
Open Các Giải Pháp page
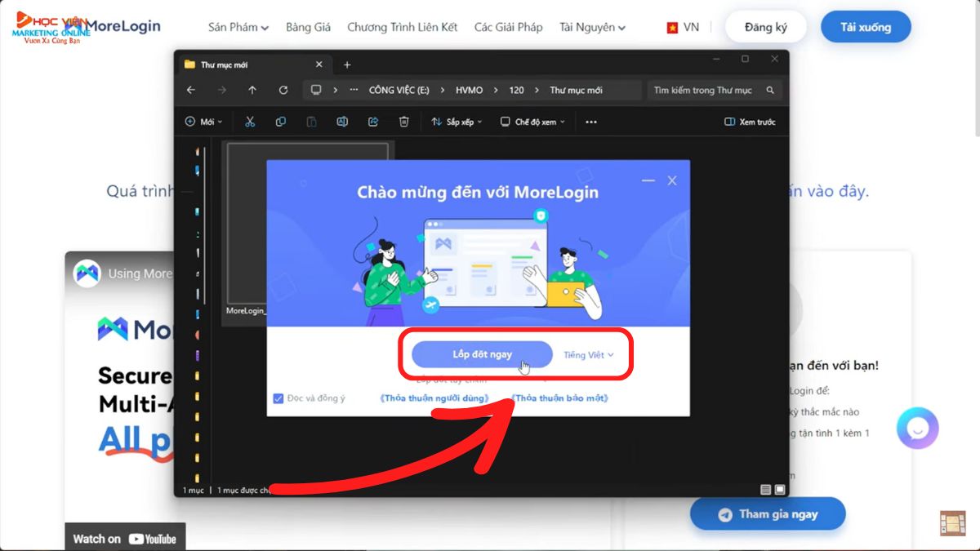[x=509, y=27]
